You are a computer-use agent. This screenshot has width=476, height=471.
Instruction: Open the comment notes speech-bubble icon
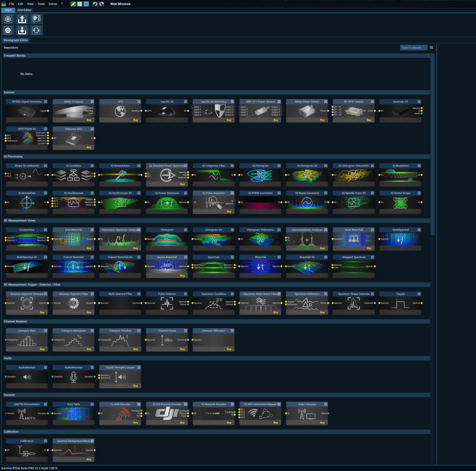(x=36, y=19)
